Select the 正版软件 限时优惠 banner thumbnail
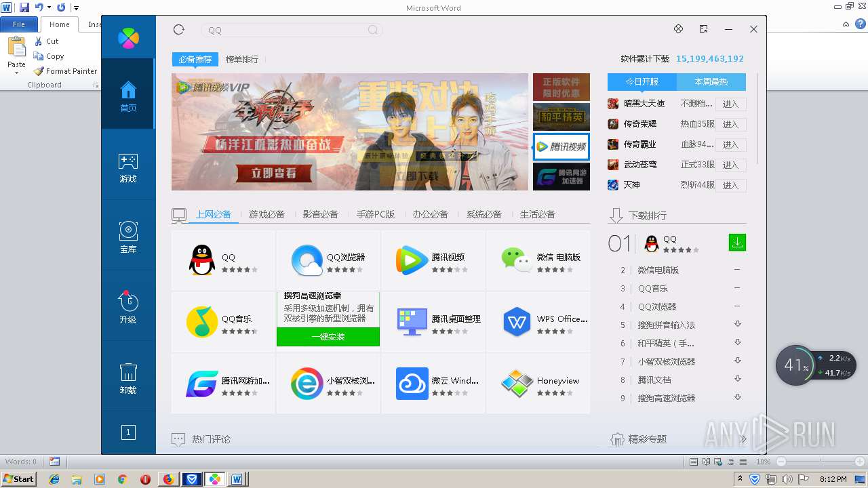This screenshot has height=488, width=868. coord(561,87)
